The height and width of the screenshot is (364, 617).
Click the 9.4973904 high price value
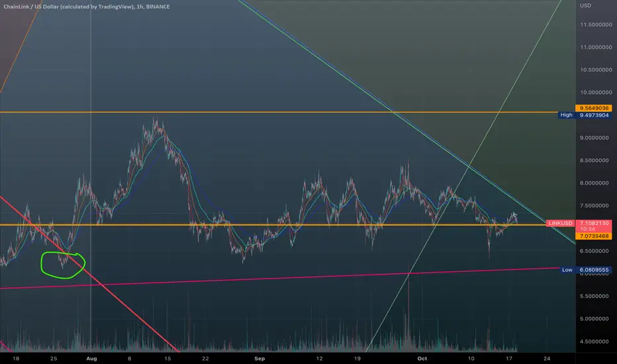[594, 115]
